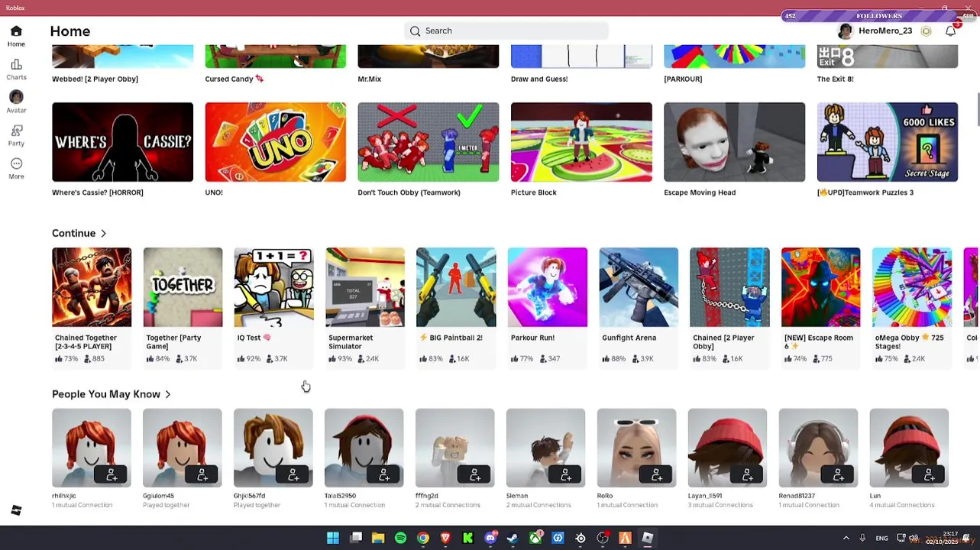Open the Continue section heading link

[x=73, y=234]
